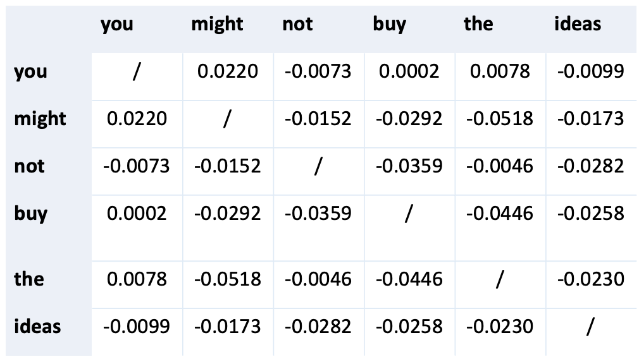The image size is (639, 364).
Task: Select 0.0078 in the 'the' row
Action: coord(137,279)
